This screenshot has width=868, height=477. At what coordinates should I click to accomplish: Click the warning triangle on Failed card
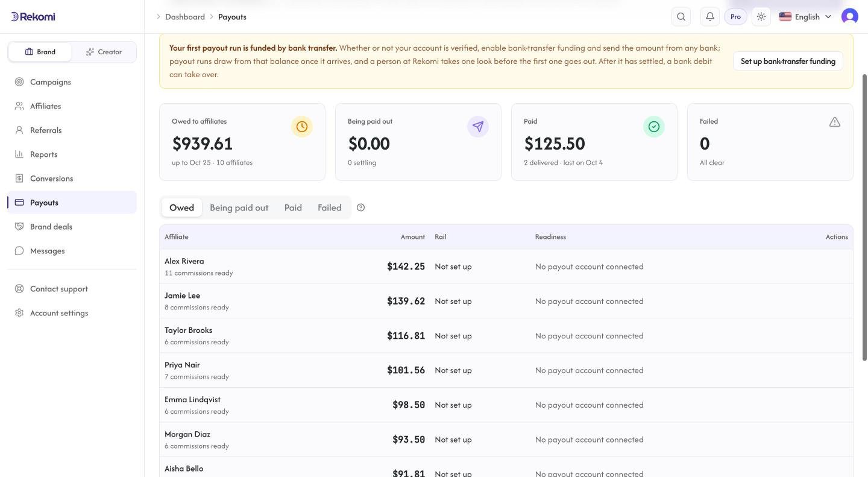pos(835,122)
